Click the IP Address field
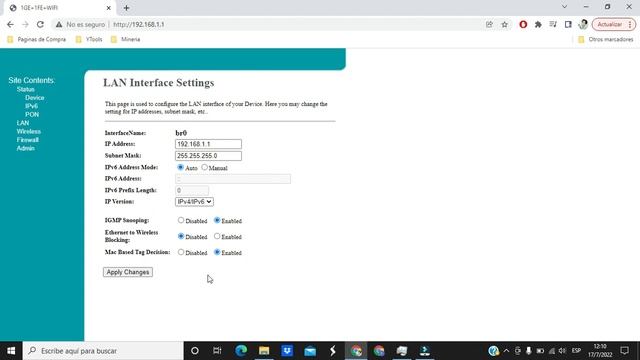 [208, 144]
